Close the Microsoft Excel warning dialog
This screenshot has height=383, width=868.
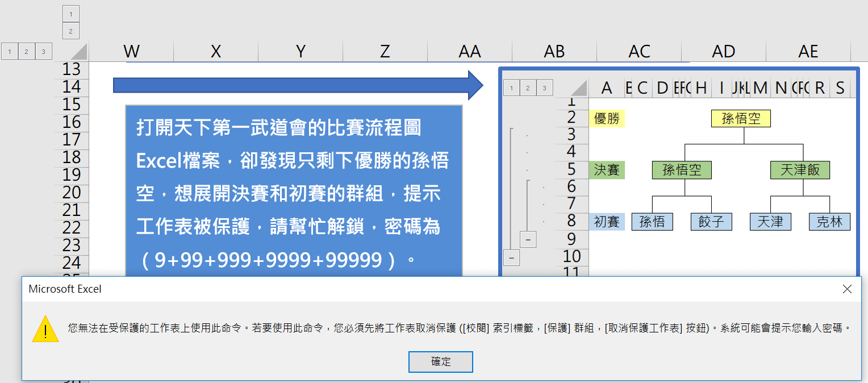tap(847, 289)
